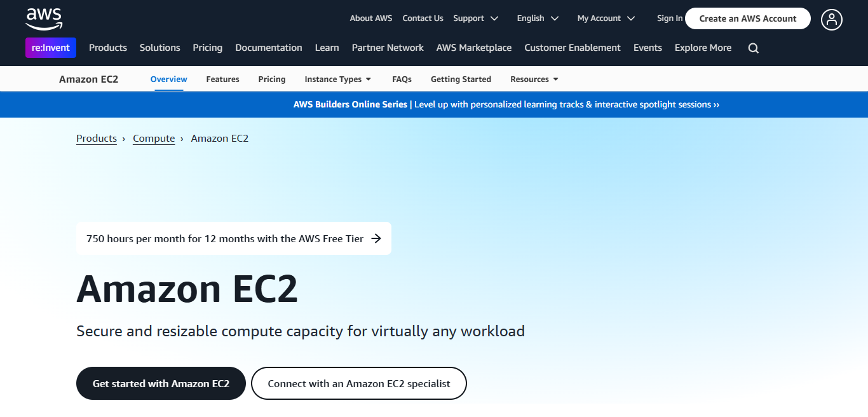
Task: Click About AWS link
Action: (x=371, y=18)
